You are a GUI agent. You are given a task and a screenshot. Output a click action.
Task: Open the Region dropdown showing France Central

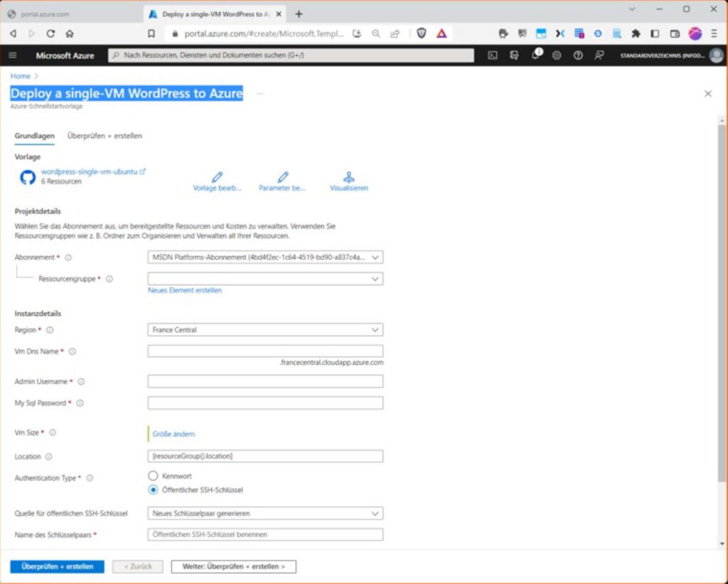pyautogui.click(x=265, y=330)
